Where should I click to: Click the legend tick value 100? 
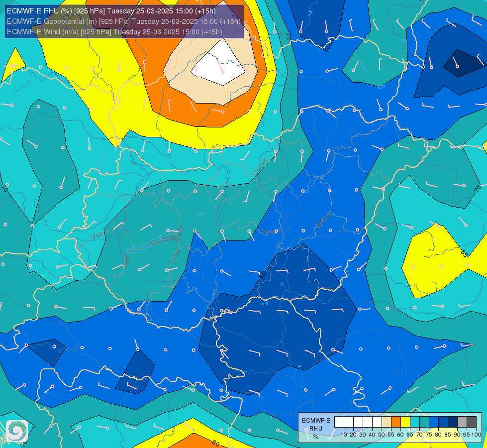click(x=477, y=435)
